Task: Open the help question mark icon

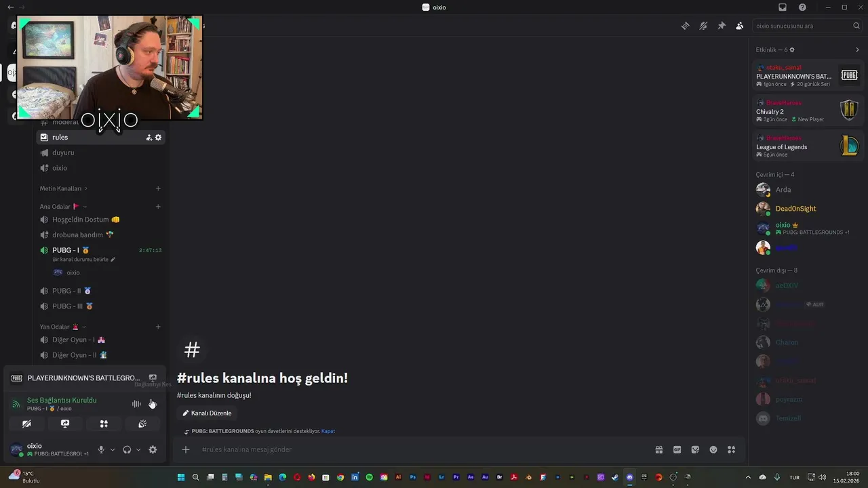Action: click(802, 7)
